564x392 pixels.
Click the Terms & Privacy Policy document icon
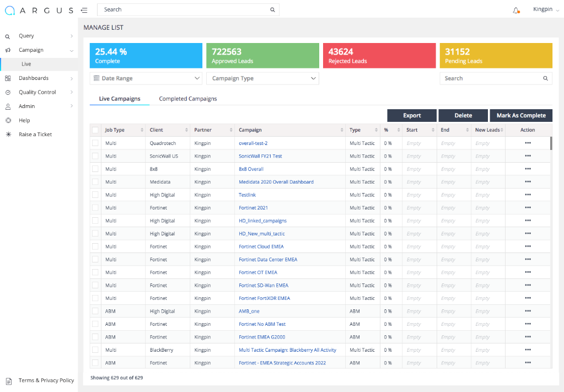pyautogui.click(x=9, y=381)
